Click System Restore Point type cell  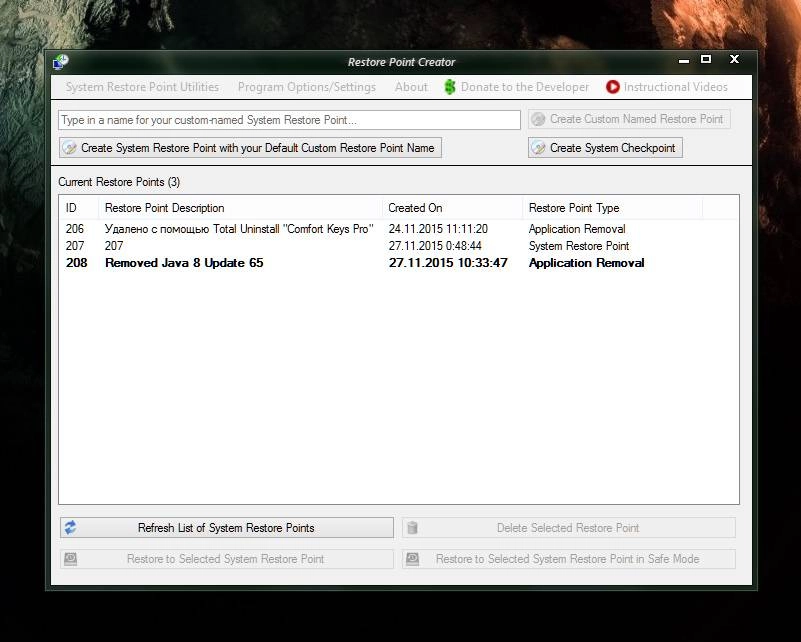579,246
